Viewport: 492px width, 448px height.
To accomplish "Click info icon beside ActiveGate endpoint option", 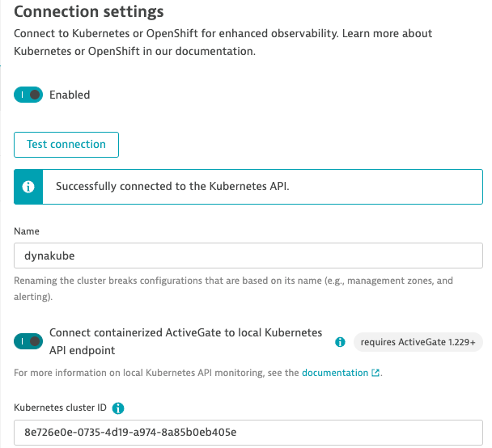I will pyautogui.click(x=341, y=342).
